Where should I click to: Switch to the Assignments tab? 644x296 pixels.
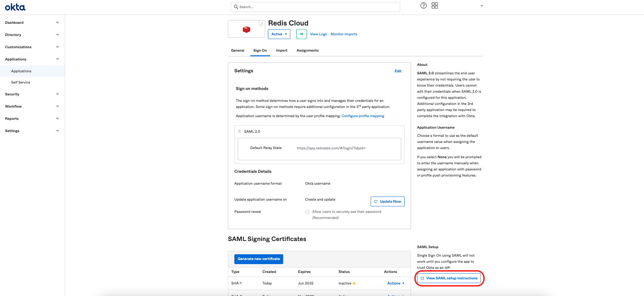coord(307,50)
